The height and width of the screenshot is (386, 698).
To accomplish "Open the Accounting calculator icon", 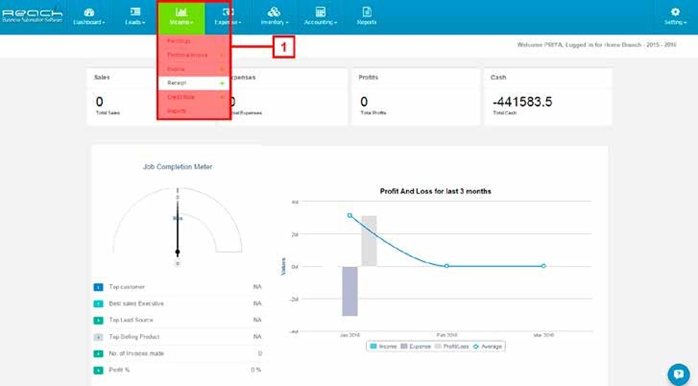I will (x=320, y=12).
